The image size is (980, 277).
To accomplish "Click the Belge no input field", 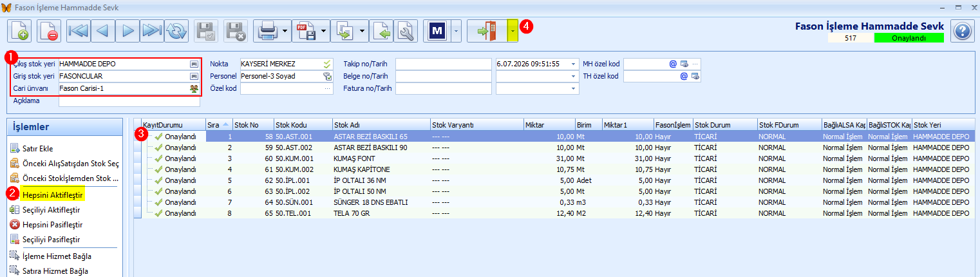I will (444, 76).
